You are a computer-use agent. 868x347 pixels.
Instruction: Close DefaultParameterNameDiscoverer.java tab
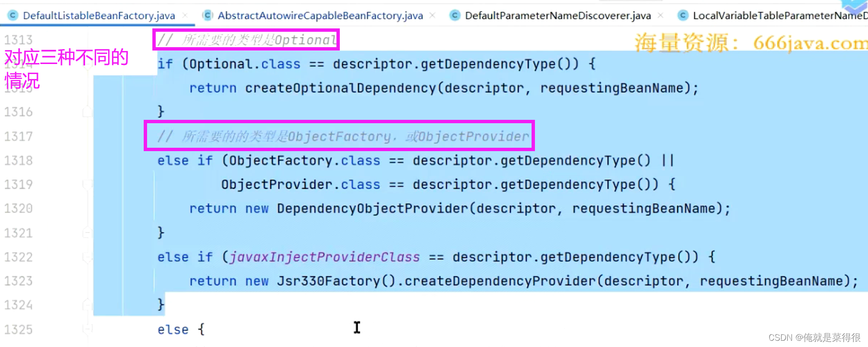(x=660, y=15)
